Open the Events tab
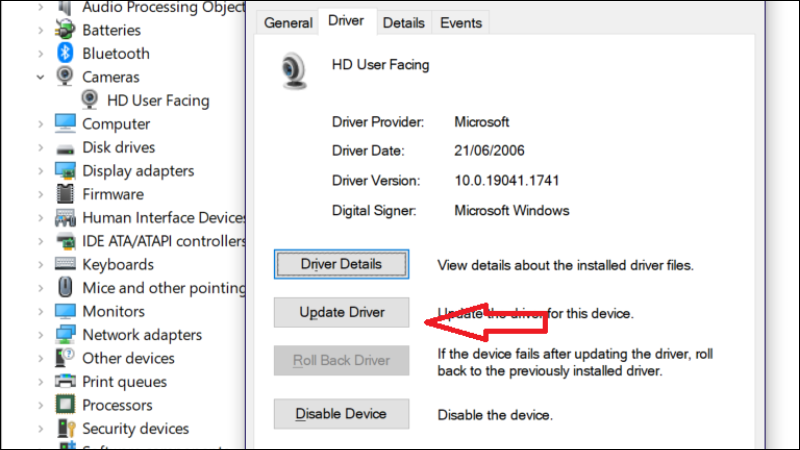The width and height of the screenshot is (800, 450). pyautogui.click(x=461, y=23)
